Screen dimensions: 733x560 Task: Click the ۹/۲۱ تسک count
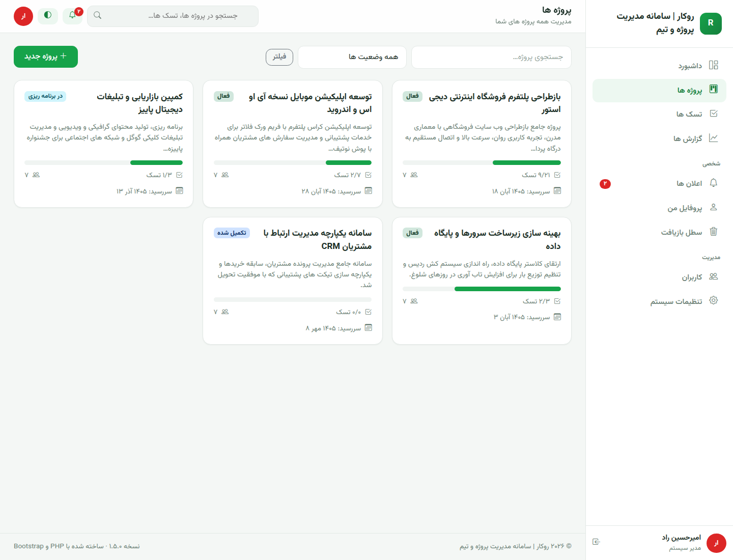(536, 175)
